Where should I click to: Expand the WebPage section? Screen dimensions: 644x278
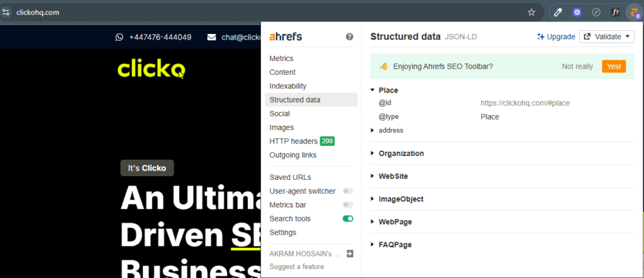tap(372, 222)
